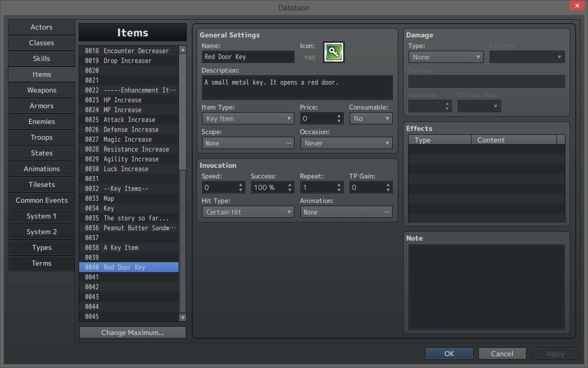Screen dimensions: 588x368
Task: Switch to the System 1 tab
Action: coord(42,216)
